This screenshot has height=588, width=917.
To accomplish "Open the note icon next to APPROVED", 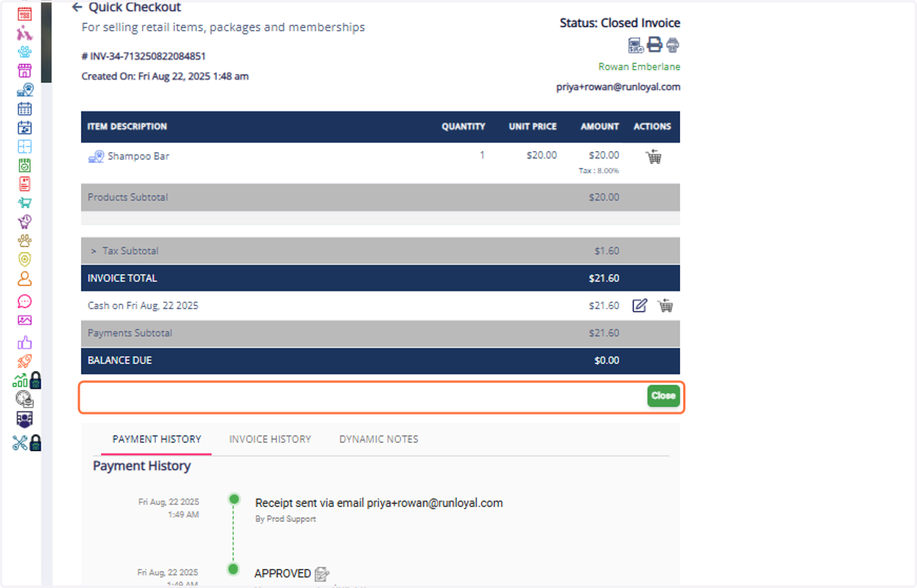I will coord(322,573).
